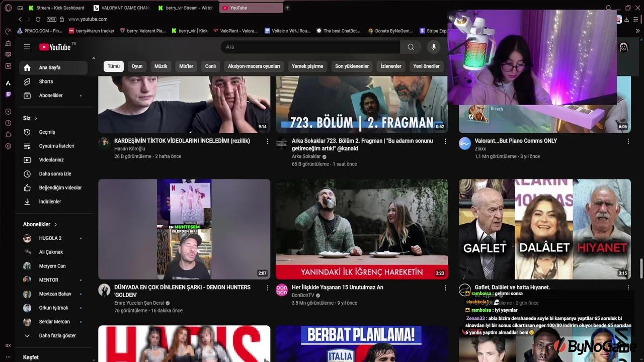This screenshot has height=362, width=644.
Task: Open options for Her İlişkide Yaşanan video
Action: [x=445, y=288]
